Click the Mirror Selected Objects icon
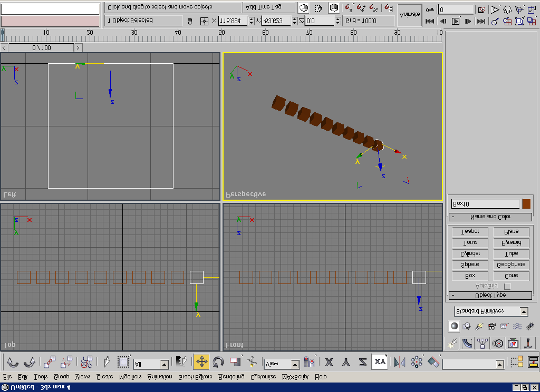540x392 pixels. pyautogui.click(x=400, y=362)
